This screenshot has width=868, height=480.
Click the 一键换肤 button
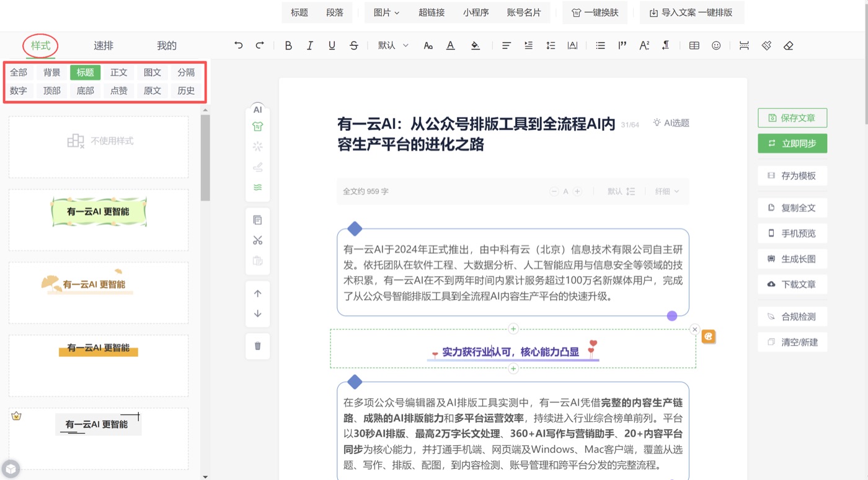[595, 12]
